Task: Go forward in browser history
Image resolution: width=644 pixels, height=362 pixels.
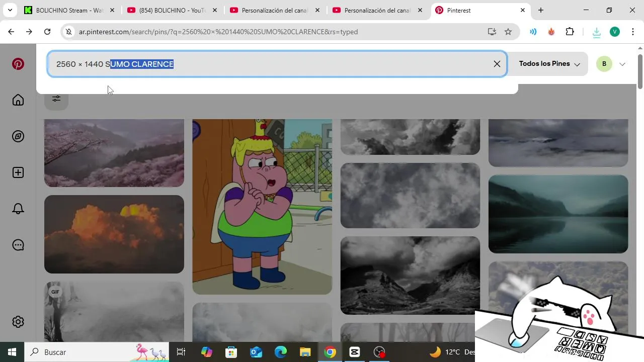Action: pyautogui.click(x=29, y=32)
